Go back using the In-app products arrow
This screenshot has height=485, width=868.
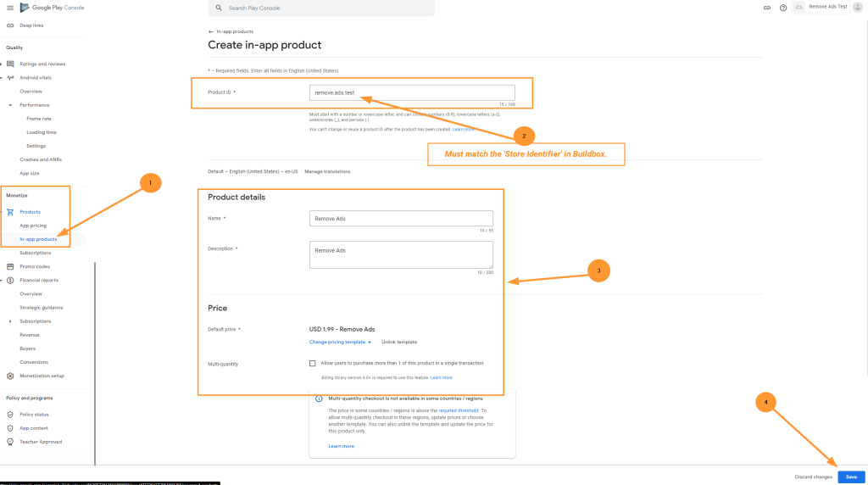[211, 31]
